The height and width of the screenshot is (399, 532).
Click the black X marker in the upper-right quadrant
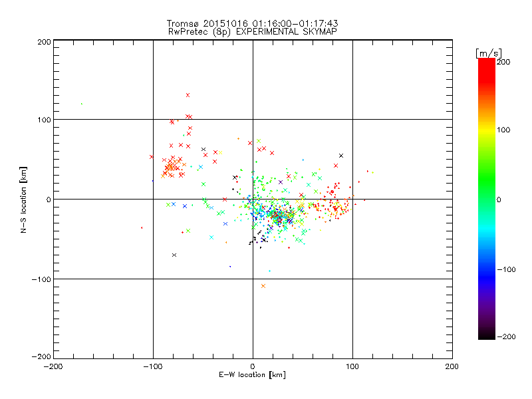coord(341,156)
